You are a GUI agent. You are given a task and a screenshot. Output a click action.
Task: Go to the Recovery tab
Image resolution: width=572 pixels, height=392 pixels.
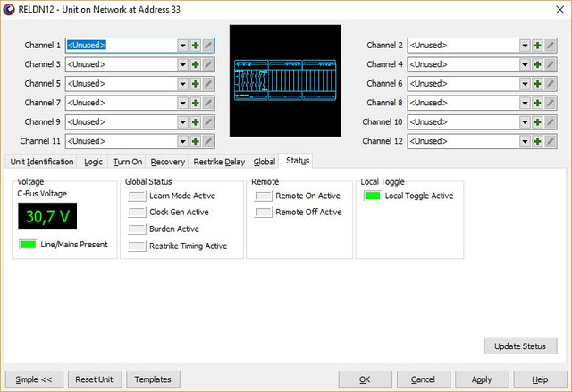pos(167,162)
